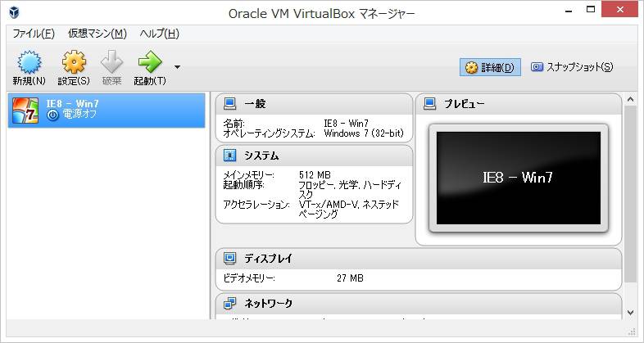Click the VT-x/AMD-V acceleration value
Image resolution: width=644 pixels, height=343 pixels.
[349, 209]
